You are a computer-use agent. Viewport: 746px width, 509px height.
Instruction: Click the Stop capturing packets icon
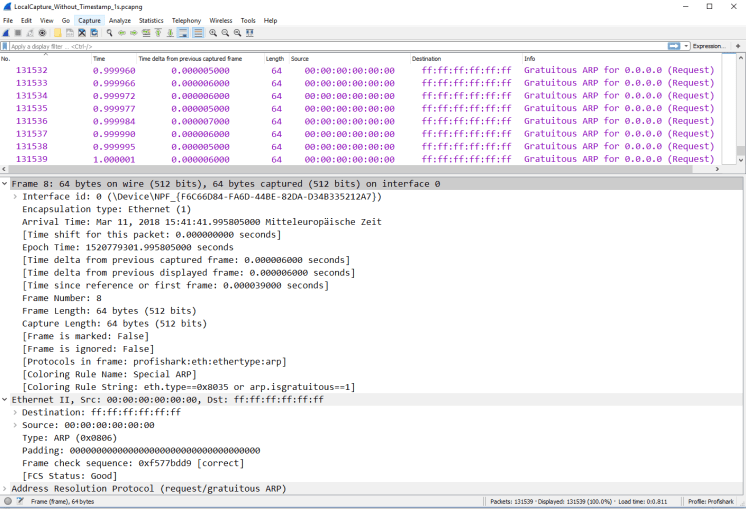18,33
